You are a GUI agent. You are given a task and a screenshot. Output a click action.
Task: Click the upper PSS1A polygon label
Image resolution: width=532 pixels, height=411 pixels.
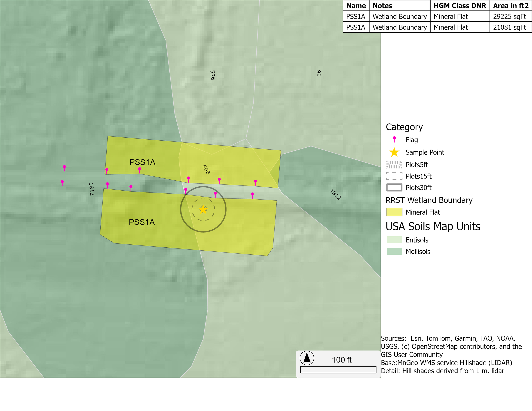[142, 162]
